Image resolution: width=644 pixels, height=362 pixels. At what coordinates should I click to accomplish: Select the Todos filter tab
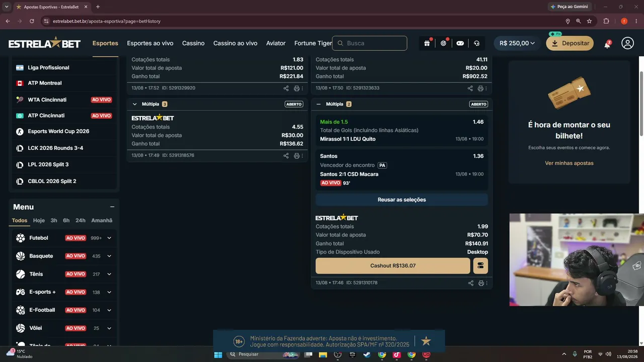20,220
